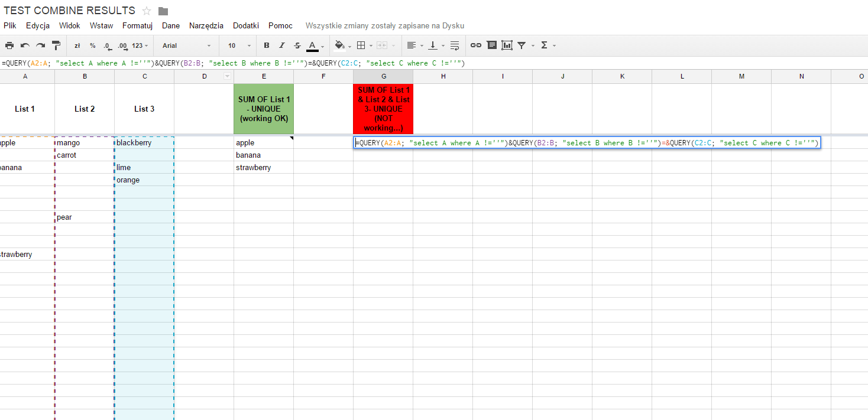
Task: Insert a chart using the toolbar icon
Action: pyautogui.click(x=507, y=45)
